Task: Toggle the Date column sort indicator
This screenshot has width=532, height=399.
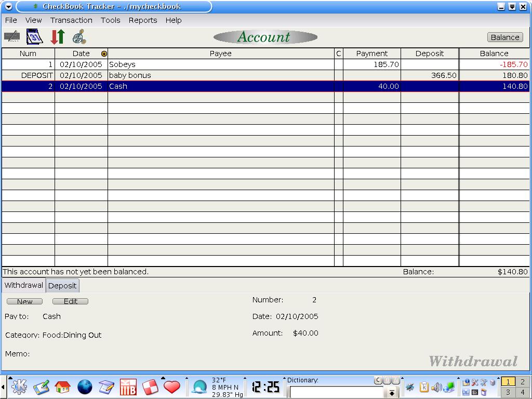Action: (104, 54)
